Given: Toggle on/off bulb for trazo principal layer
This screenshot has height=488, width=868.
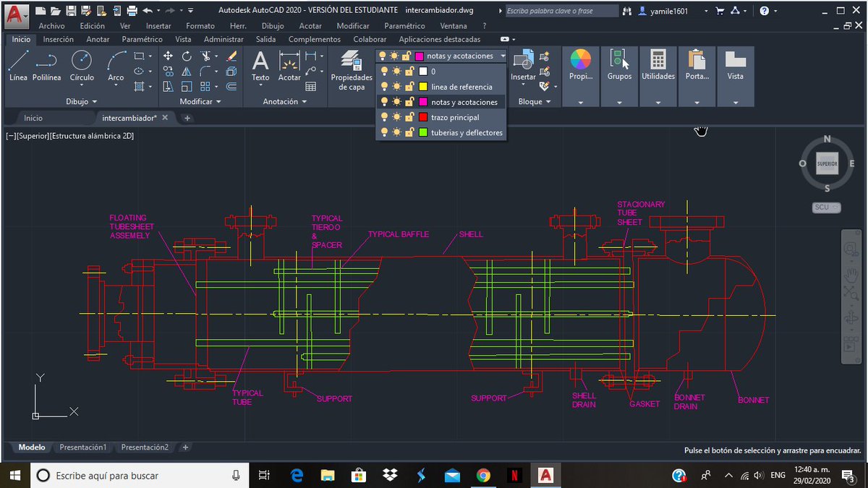Looking at the screenshot, I should pos(384,117).
